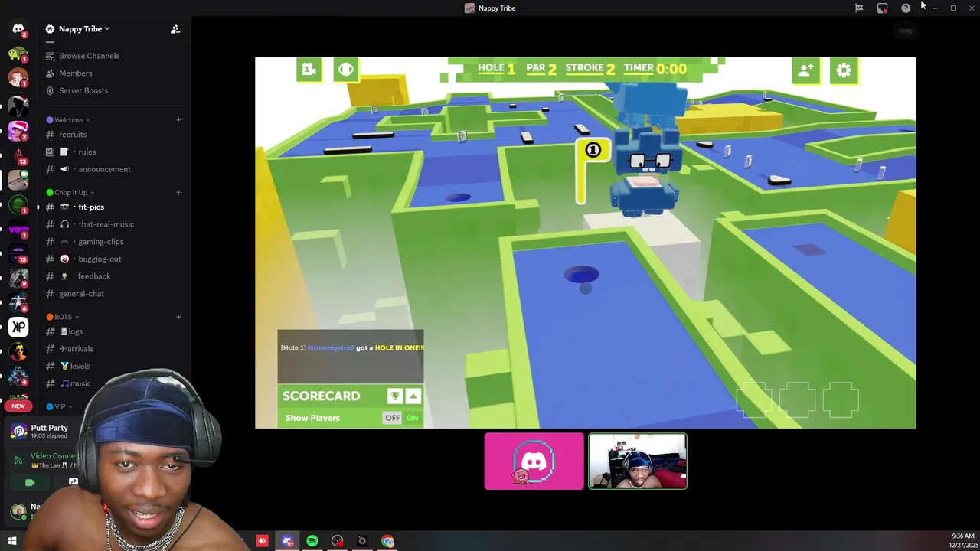Viewport: 980px width, 551px height.
Task: Add a channel to Chop it Up category
Action: pyautogui.click(x=178, y=193)
